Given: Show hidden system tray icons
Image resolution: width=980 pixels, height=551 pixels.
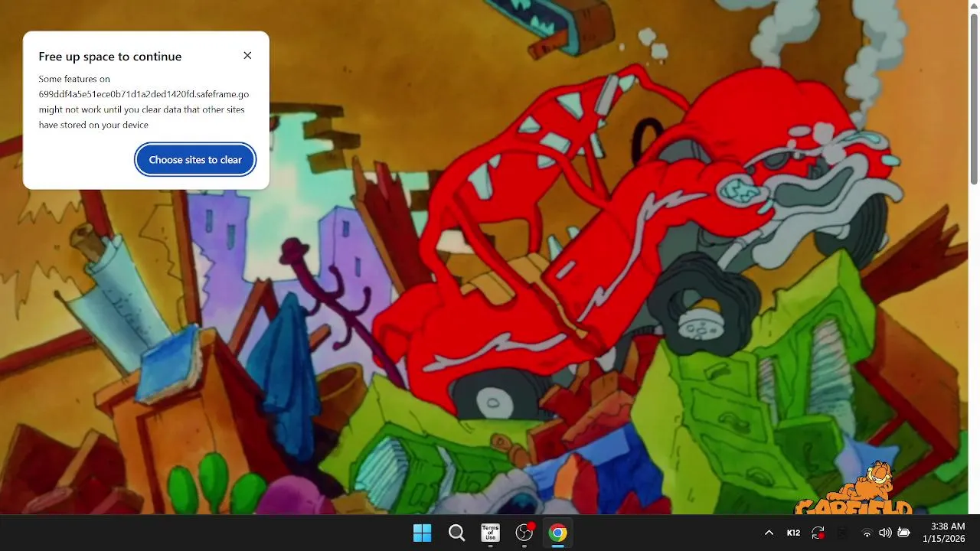Looking at the screenshot, I should coord(769,533).
